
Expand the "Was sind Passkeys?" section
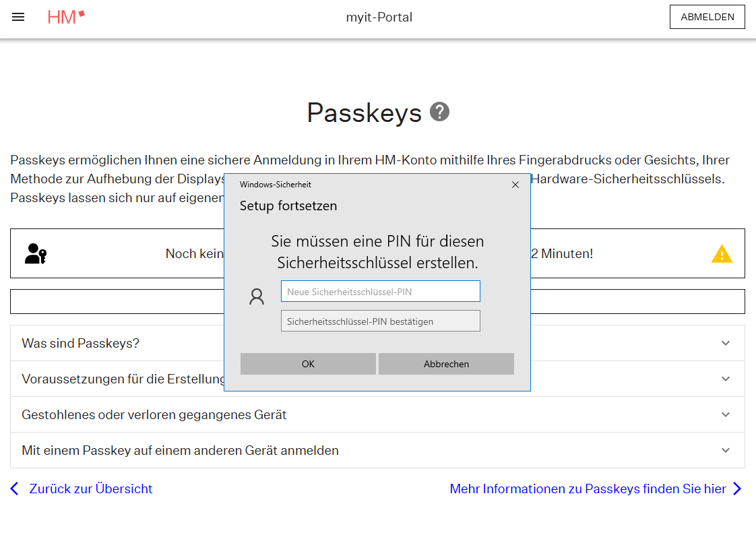[x=726, y=343]
